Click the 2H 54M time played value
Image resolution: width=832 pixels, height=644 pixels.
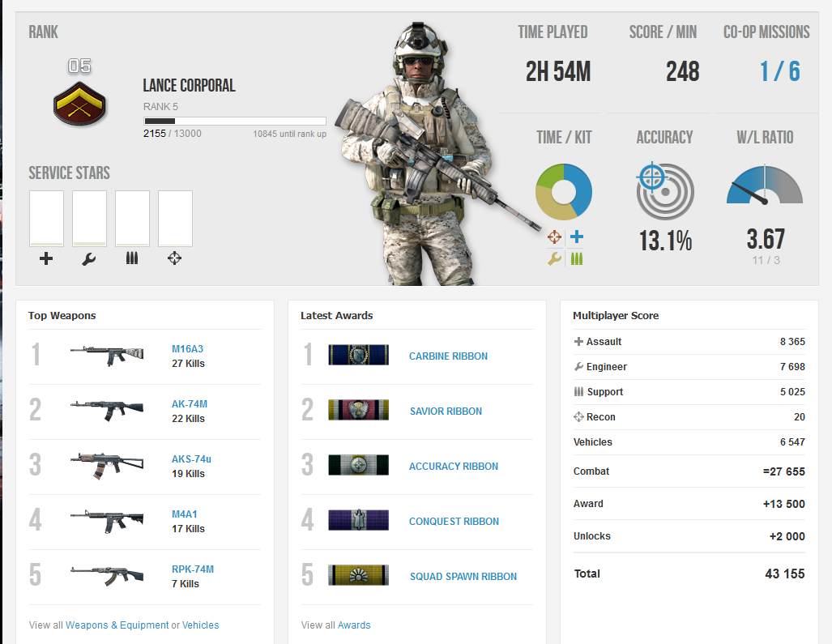(558, 71)
